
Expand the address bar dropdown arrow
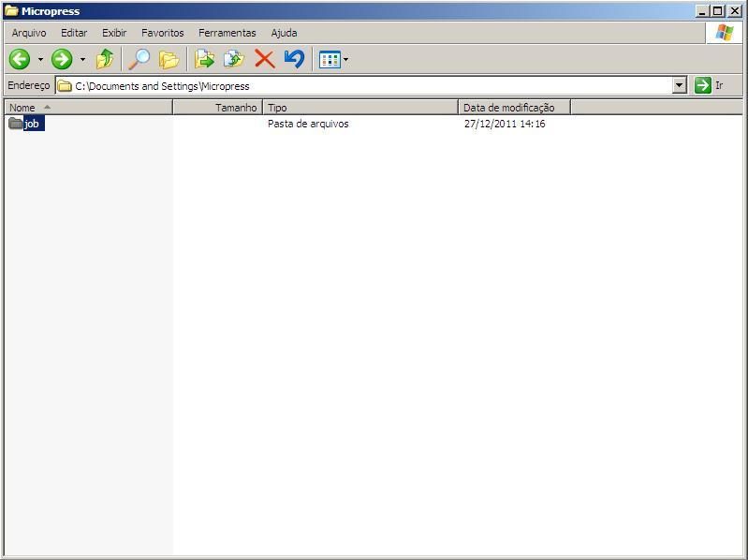(x=680, y=86)
